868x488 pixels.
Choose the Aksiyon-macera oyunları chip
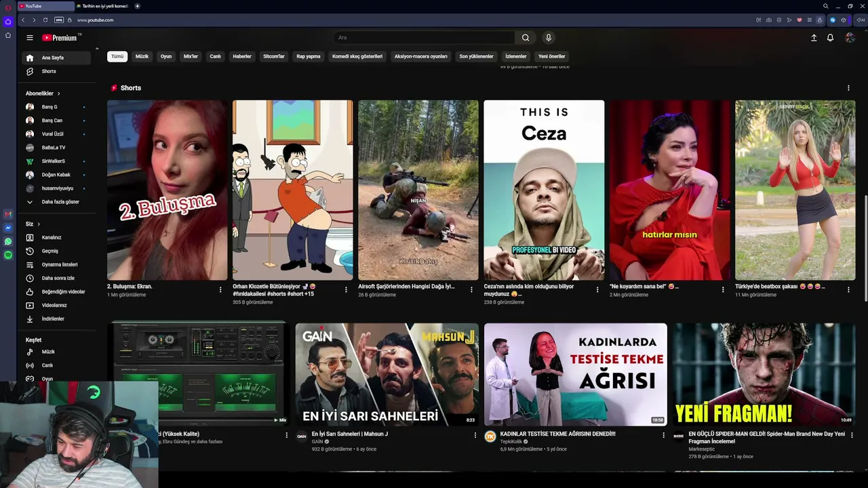(421, 56)
